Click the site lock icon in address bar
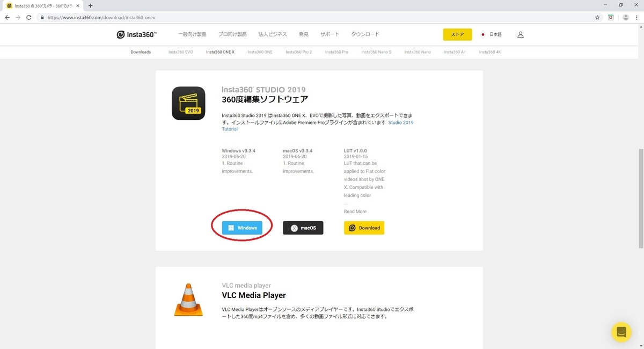Screen dimensions: 644x349 [x=42, y=17]
